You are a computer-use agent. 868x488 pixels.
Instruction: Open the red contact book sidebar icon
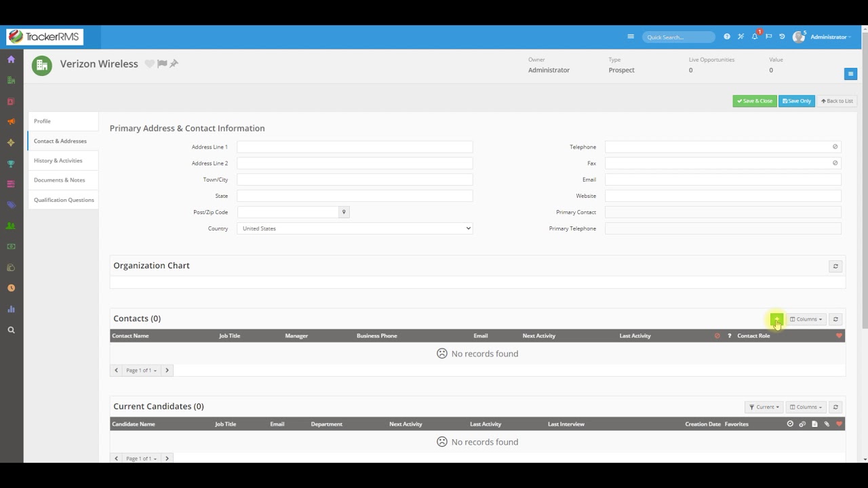coord(11,101)
